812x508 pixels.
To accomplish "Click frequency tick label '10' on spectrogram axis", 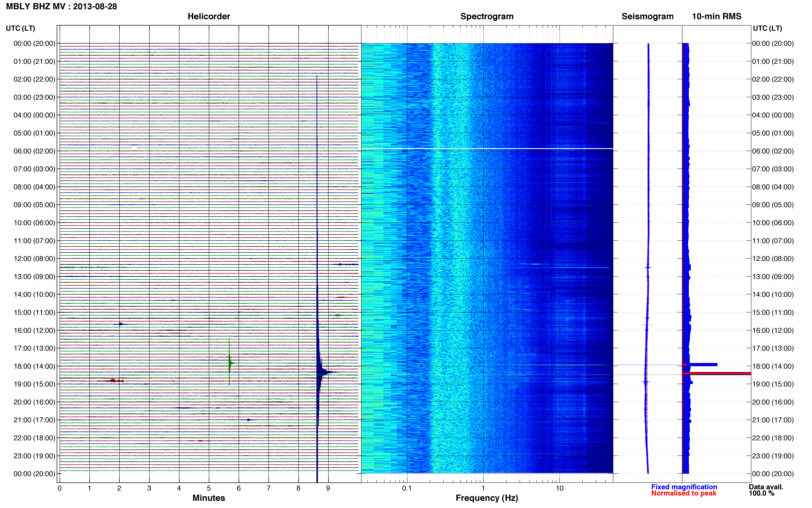I will tap(559, 488).
